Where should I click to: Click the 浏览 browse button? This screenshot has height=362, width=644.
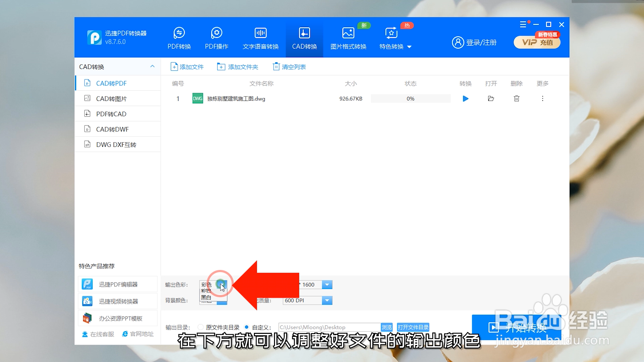(386, 327)
